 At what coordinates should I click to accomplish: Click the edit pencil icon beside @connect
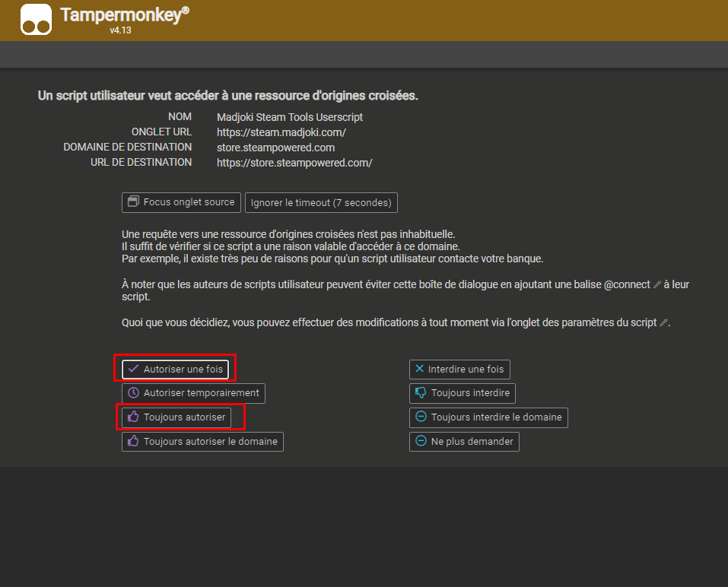pos(657,284)
